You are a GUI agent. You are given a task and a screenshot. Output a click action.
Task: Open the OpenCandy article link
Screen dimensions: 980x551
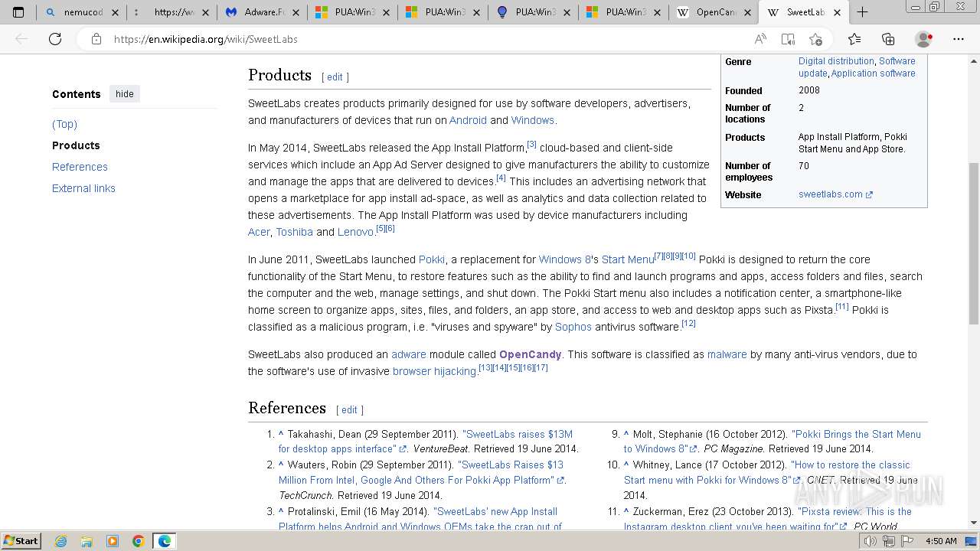(531, 354)
